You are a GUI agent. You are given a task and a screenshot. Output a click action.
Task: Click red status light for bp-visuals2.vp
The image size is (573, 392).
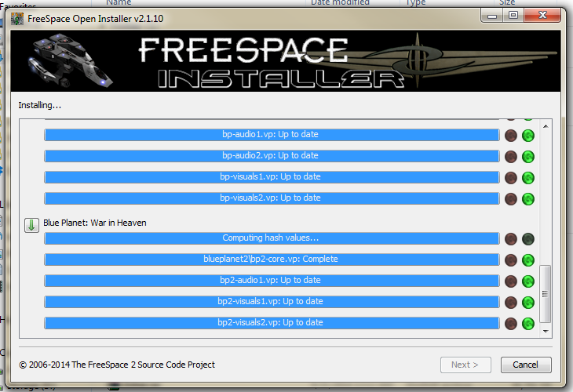coord(510,199)
